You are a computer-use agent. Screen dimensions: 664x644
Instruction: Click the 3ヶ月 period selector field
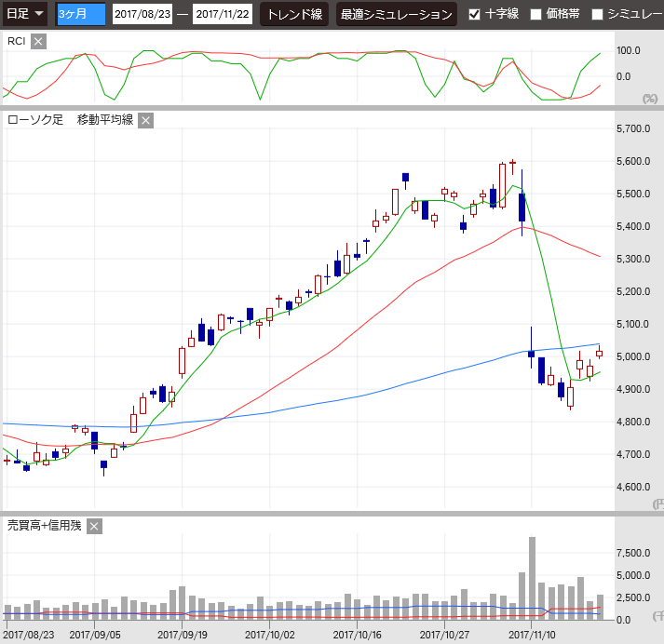coord(81,14)
